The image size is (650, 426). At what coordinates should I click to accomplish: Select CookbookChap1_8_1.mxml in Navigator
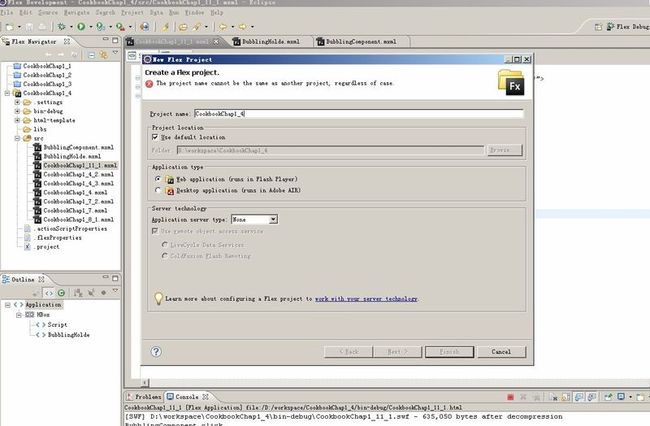78,220
